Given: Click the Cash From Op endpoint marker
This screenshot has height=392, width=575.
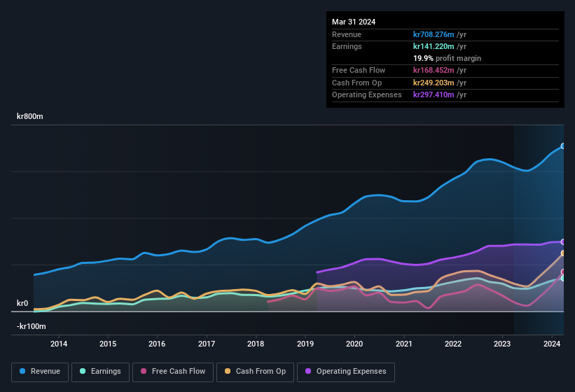Looking at the screenshot, I should [563, 253].
